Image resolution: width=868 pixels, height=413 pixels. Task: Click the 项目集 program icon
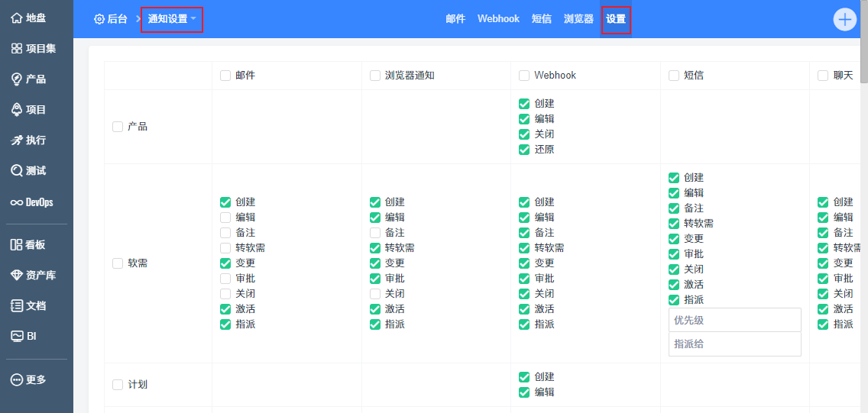(16, 49)
